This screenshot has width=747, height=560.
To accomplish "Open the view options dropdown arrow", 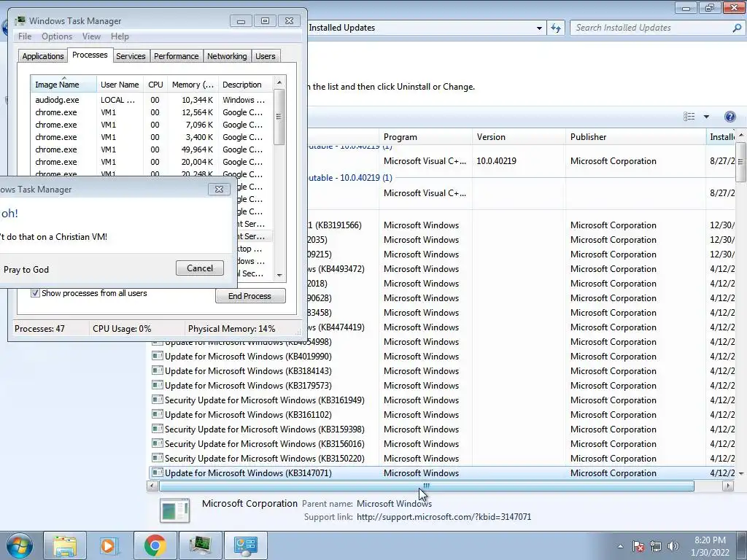I will coord(706,117).
